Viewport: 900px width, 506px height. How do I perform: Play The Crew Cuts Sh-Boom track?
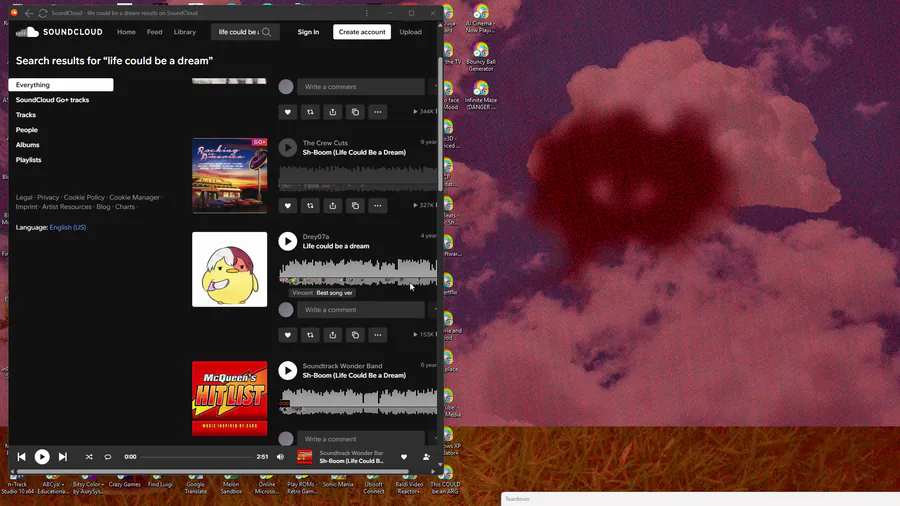point(288,147)
